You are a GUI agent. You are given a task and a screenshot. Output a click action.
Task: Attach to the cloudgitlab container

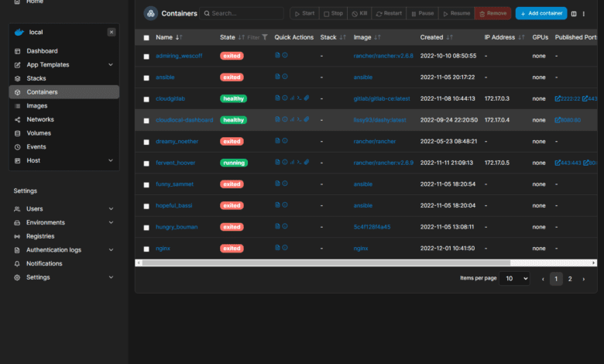(306, 98)
